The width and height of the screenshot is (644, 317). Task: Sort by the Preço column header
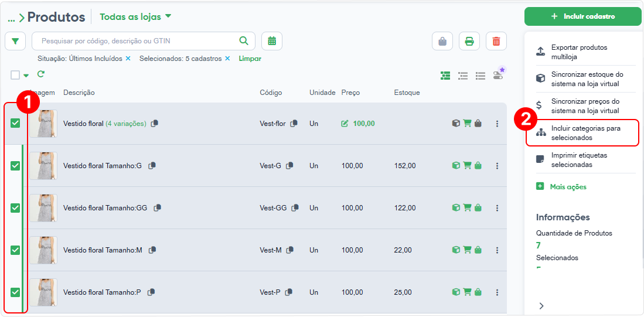pos(350,93)
